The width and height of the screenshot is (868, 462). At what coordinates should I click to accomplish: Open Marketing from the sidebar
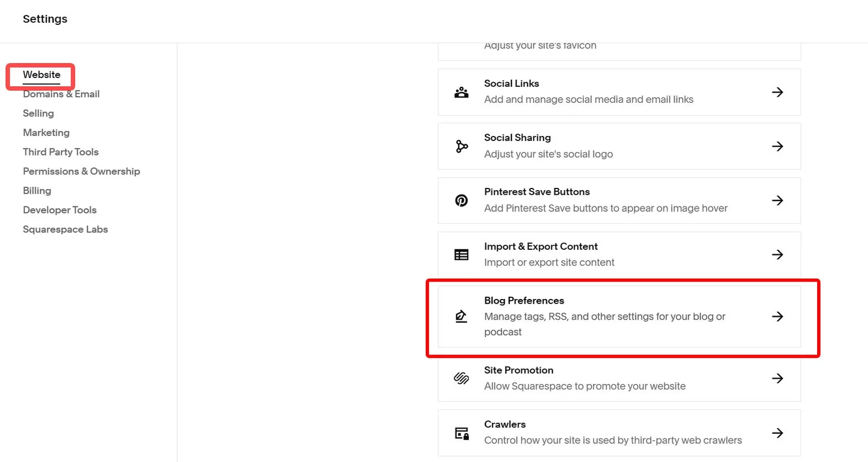tap(46, 132)
